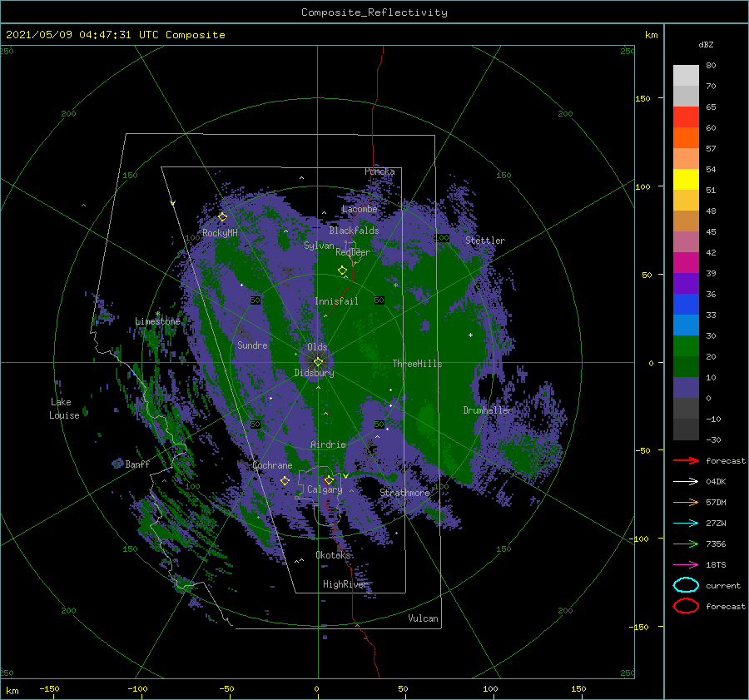Click the cyan 27ZW arrow icon

(686, 524)
